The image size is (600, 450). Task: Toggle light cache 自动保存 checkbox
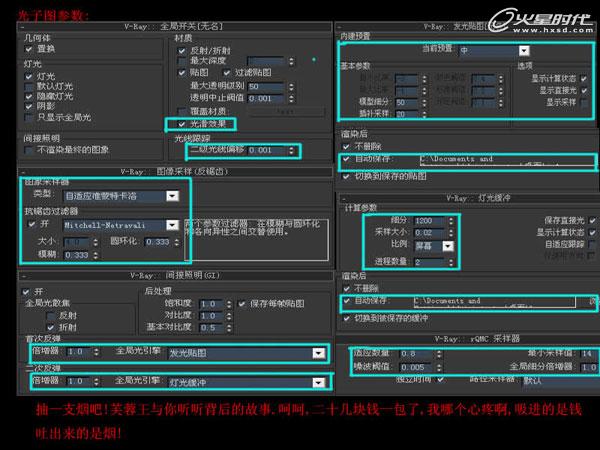coord(346,301)
